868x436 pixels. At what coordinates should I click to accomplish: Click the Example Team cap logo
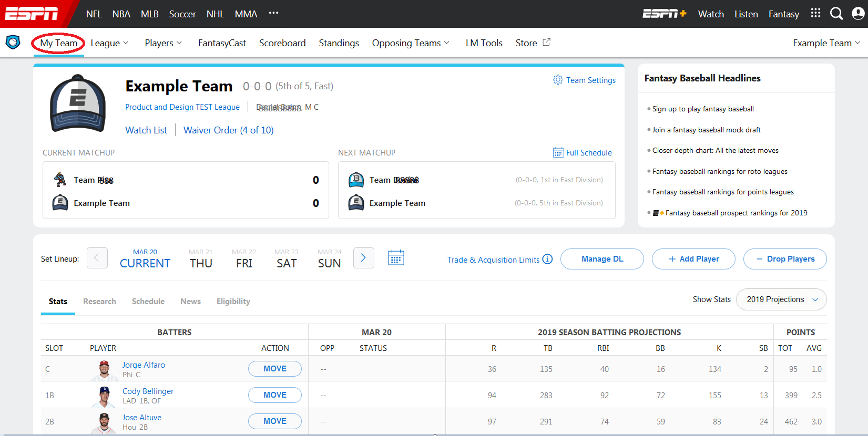78,103
